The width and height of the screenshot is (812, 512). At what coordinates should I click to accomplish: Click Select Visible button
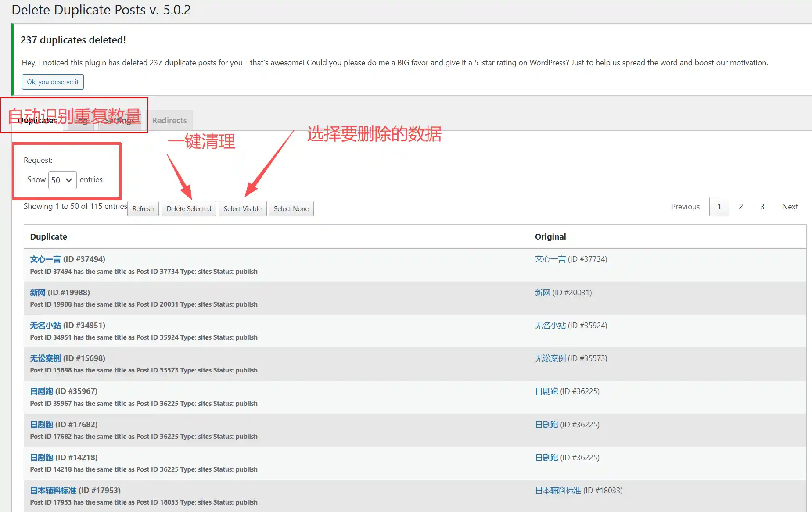pos(242,209)
